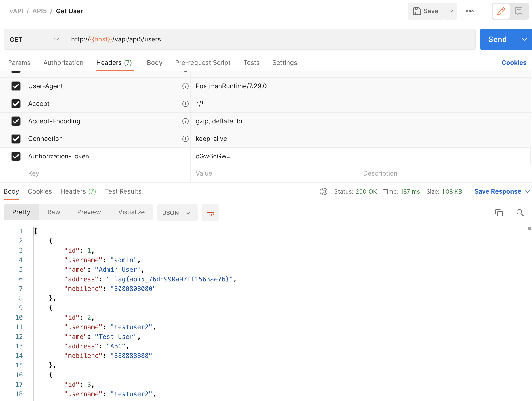The width and height of the screenshot is (532, 401).
Task: Click the Status 200 OK text
Action: [x=355, y=191]
